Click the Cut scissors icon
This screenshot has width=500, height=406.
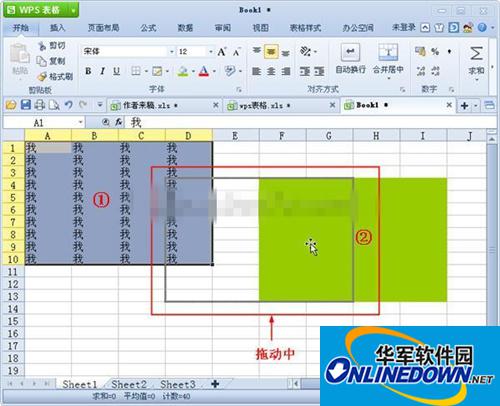pyautogui.click(x=42, y=46)
